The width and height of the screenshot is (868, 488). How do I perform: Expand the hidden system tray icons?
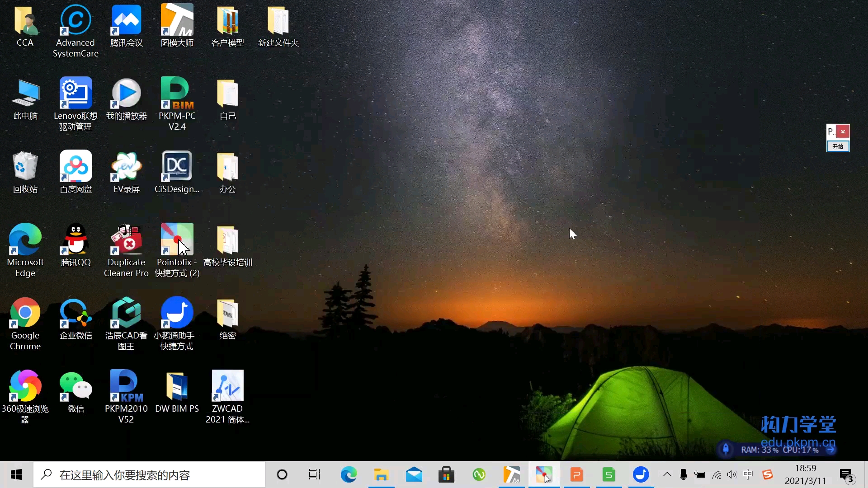coord(667,474)
